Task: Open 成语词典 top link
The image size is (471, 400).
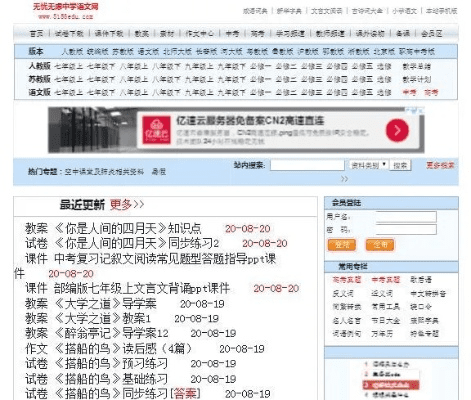Action: coord(255,11)
